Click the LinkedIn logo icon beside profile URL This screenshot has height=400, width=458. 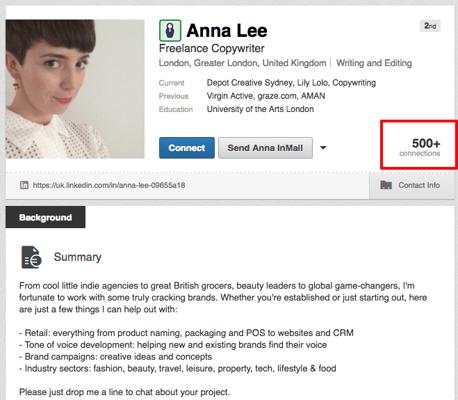point(24,185)
